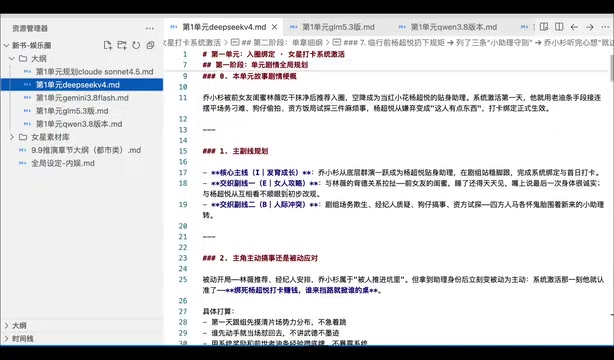Expand the 女星素材库 folder
614x360 pixels.
tap(12, 137)
